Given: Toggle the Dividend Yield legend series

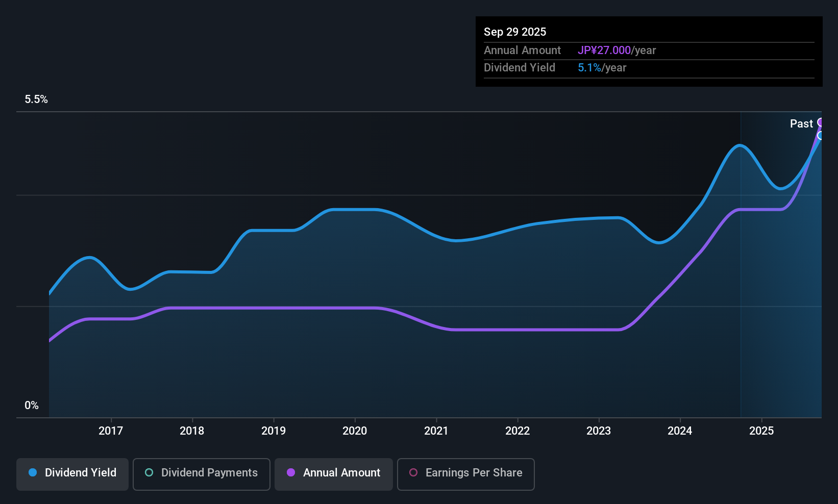Looking at the screenshot, I should pyautogui.click(x=72, y=473).
